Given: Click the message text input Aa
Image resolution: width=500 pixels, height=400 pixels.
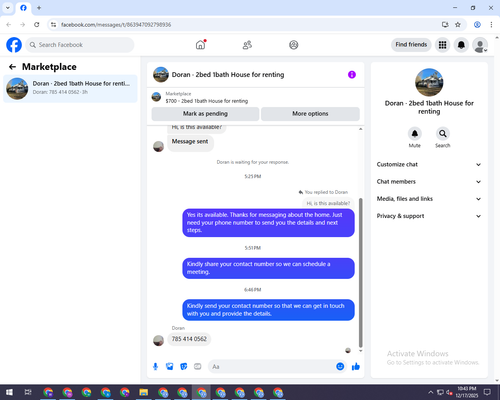Looking at the screenshot, I should coord(272,367).
